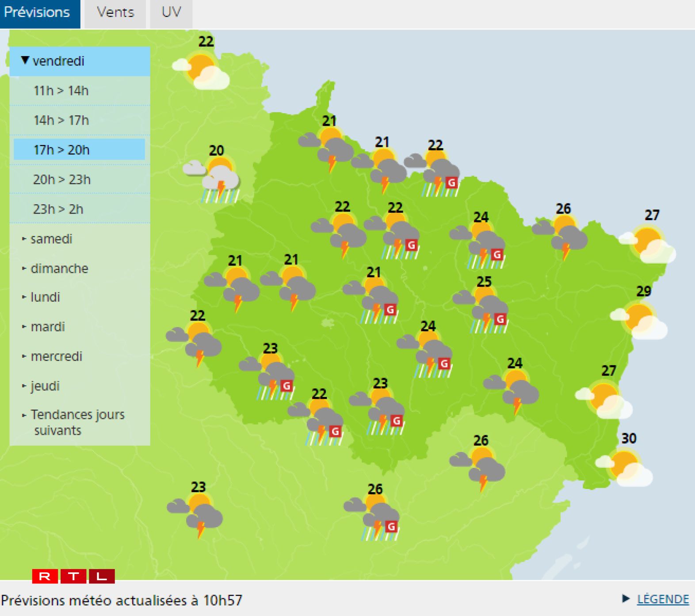Expand the samedi forecast section
The image size is (695, 616).
[x=51, y=239]
